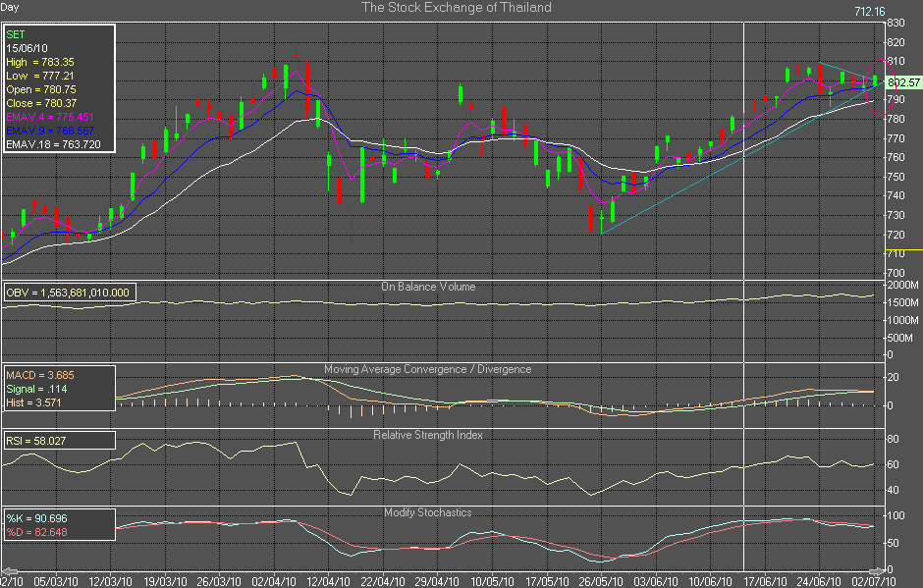This screenshot has height=588, width=923.
Task: Click the "24/06/10" date axis label
Action: pyautogui.click(x=819, y=581)
